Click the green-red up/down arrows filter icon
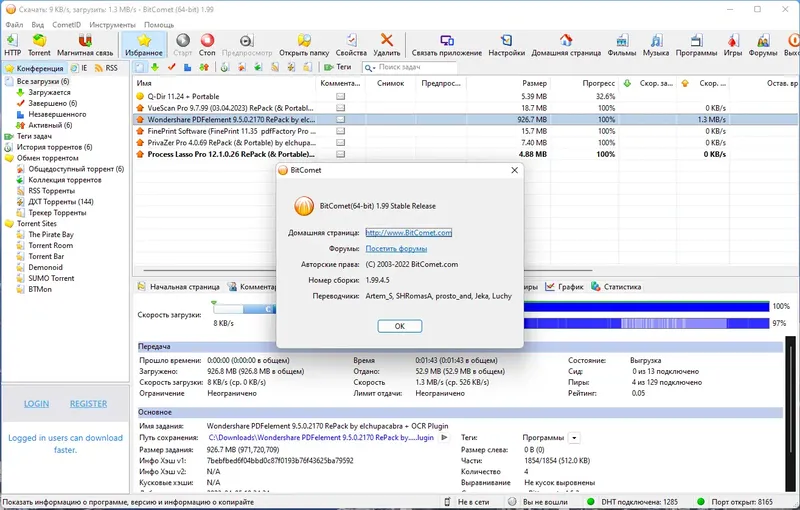Viewport: 800px width, 510px height. 204,67
